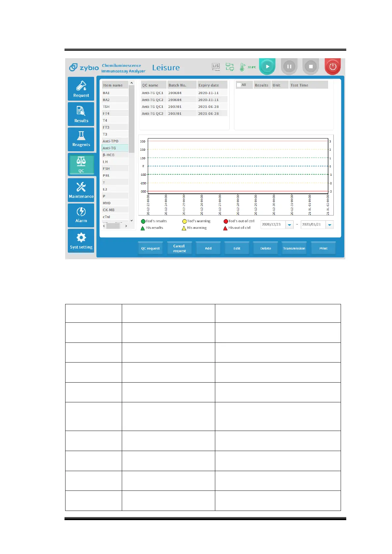Click the QC name column header
The height and width of the screenshot is (554, 392).
click(153, 85)
